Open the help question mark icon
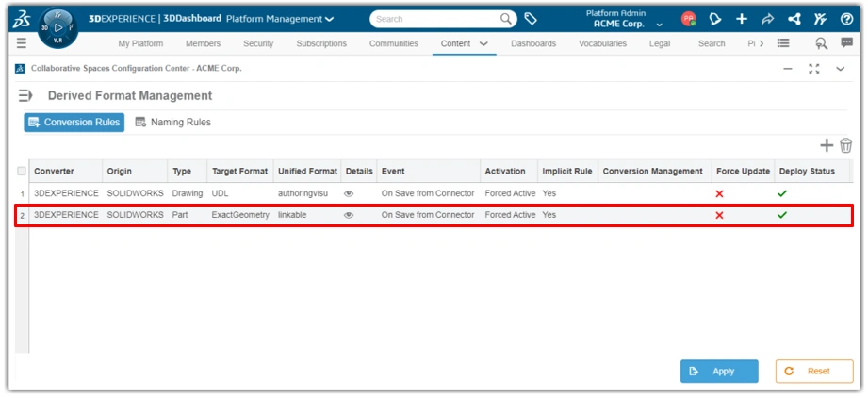868x398 pixels. pos(846,19)
